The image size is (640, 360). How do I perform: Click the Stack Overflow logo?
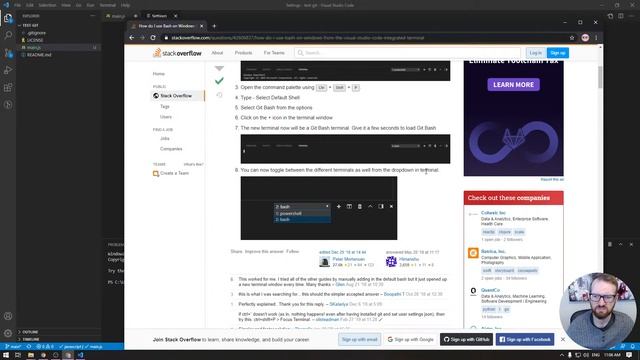click(x=177, y=53)
